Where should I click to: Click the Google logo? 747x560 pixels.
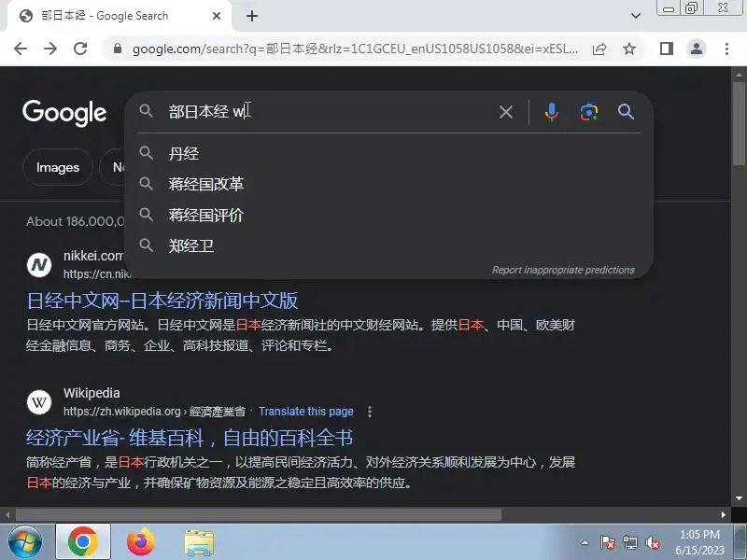pyautogui.click(x=64, y=113)
